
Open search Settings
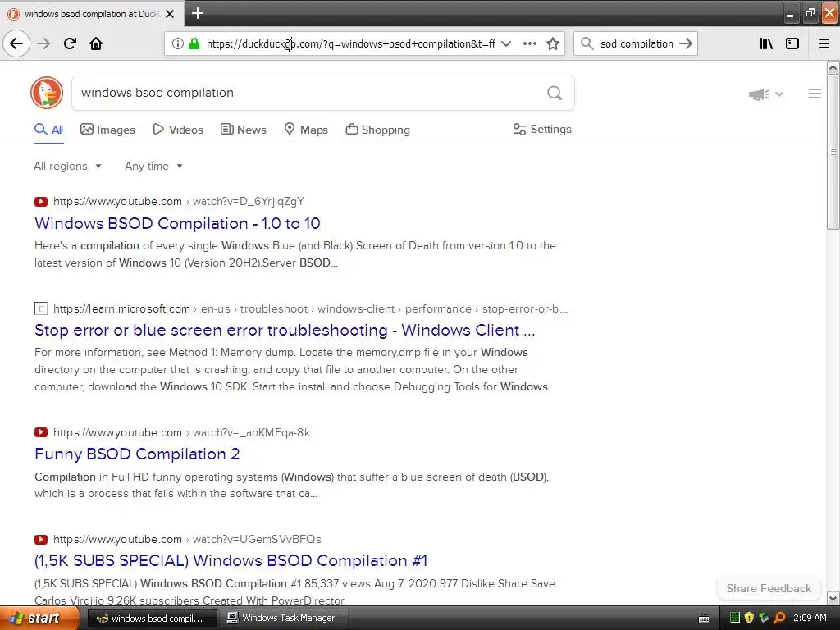[x=542, y=129]
